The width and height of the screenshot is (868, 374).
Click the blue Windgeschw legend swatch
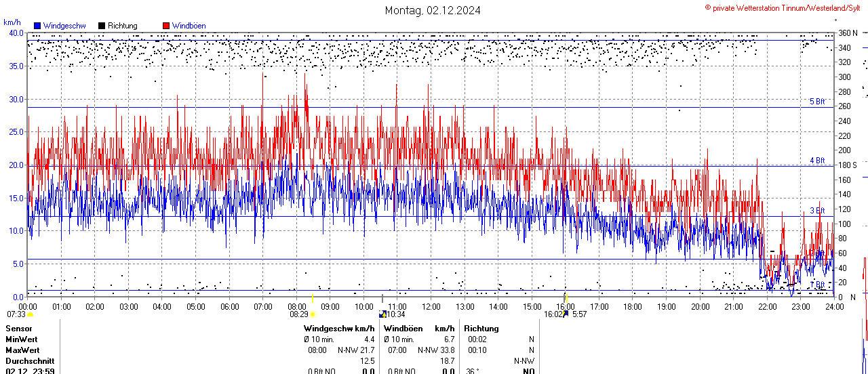37,26
